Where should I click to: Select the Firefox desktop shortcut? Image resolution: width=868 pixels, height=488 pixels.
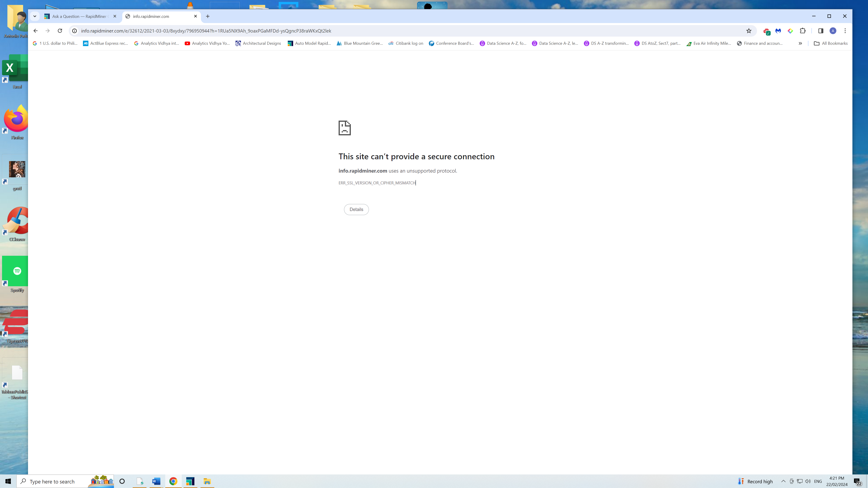(x=16, y=122)
